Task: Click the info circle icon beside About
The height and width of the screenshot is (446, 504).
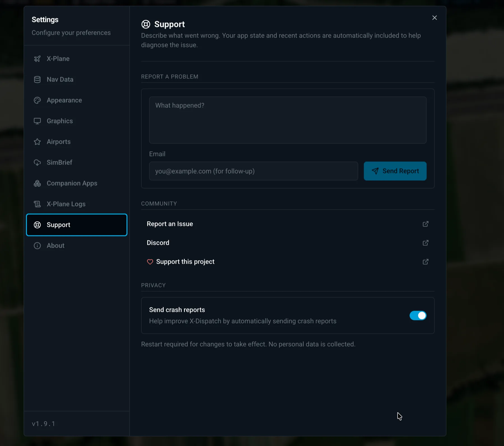Action: coord(37,246)
